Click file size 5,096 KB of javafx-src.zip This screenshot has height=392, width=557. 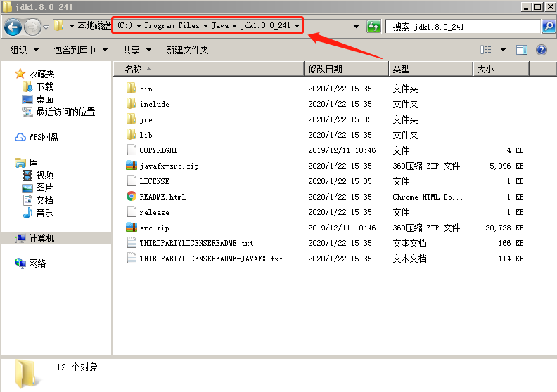[506, 166]
